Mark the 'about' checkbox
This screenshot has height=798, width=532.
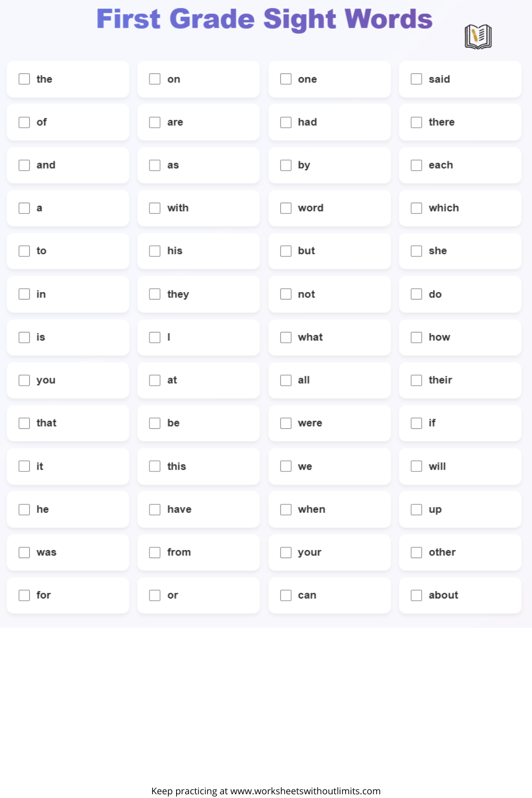417,595
